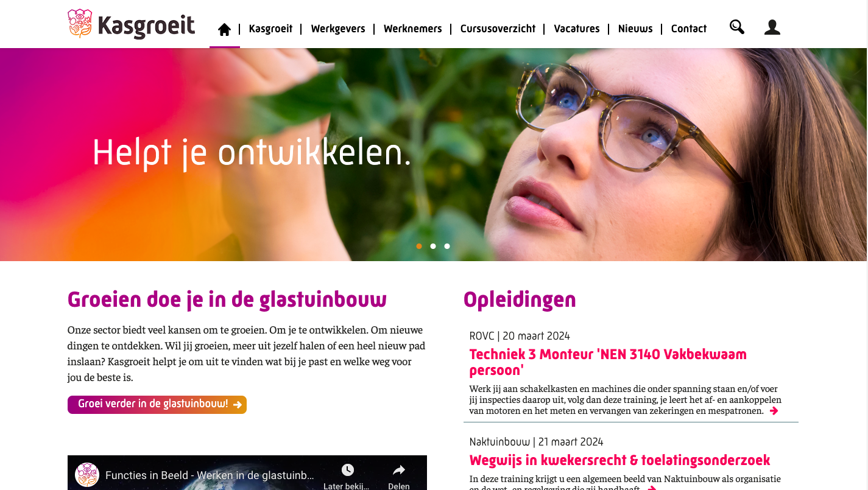Click the Delen share arrow icon
The height and width of the screenshot is (490, 868).
[399, 469]
